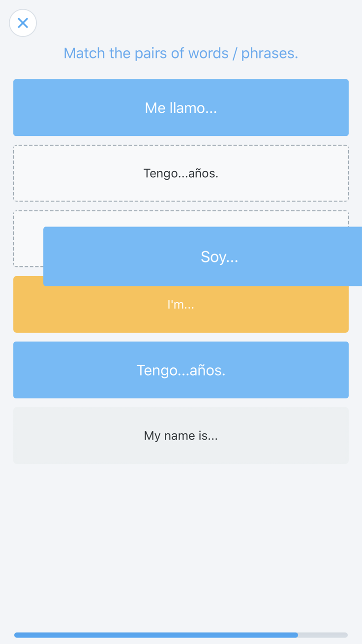Exit the matching exercise
The height and width of the screenshot is (644, 362).
coord(23,23)
